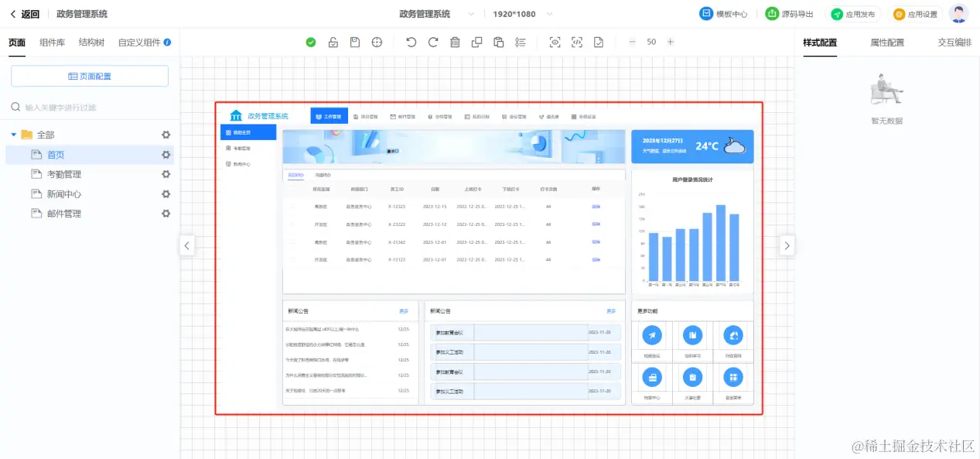Tick the checkbox for row X-21342

(x=292, y=242)
